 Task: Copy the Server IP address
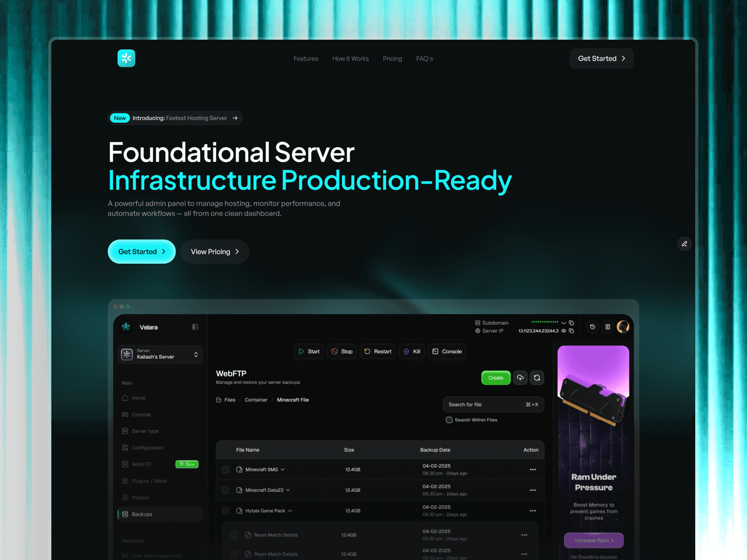coord(571,331)
